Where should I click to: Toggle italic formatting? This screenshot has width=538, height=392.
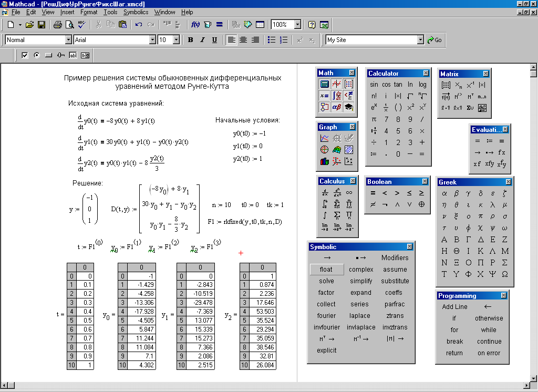(202, 40)
